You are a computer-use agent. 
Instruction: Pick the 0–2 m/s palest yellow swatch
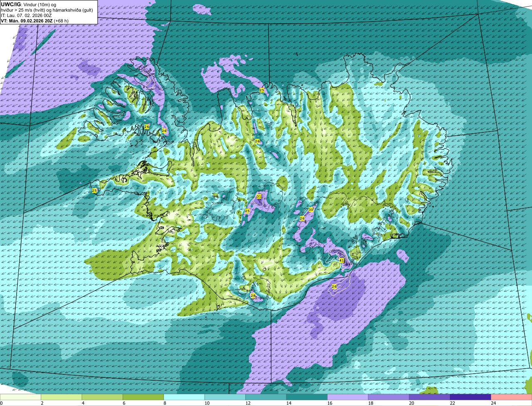pyautogui.click(x=21, y=397)
